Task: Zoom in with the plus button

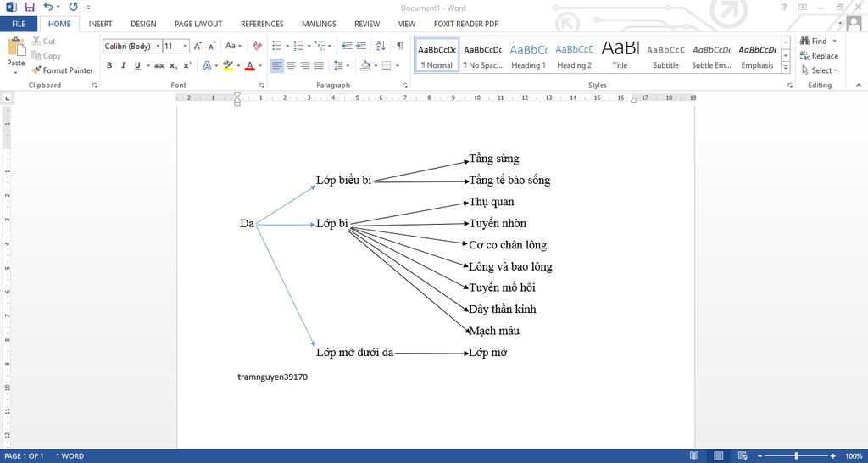Action: (x=833, y=456)
